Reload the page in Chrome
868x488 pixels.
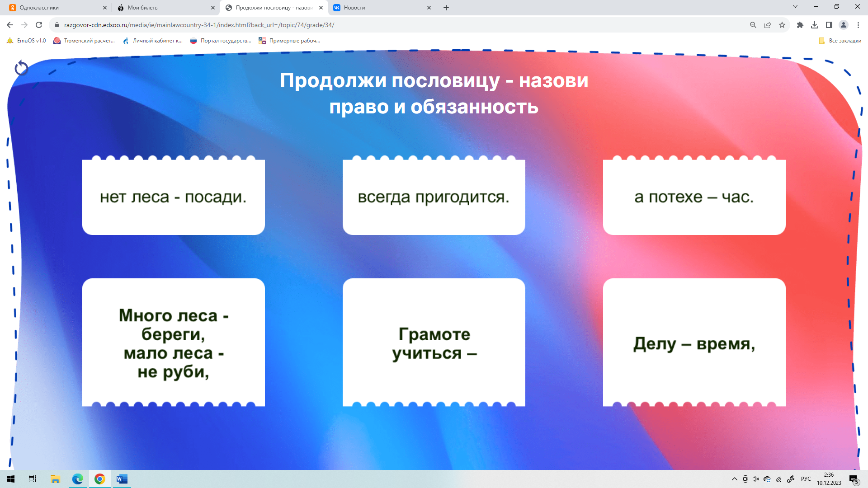(39, 25)
